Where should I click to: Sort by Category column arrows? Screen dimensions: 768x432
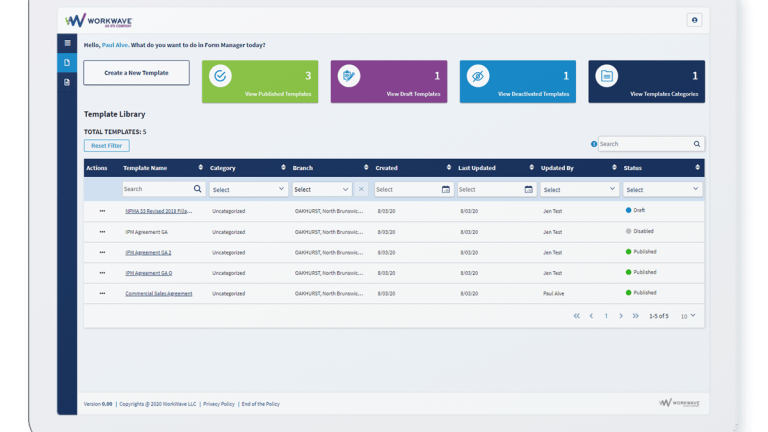pyautogui.click(x=283, y=168)
